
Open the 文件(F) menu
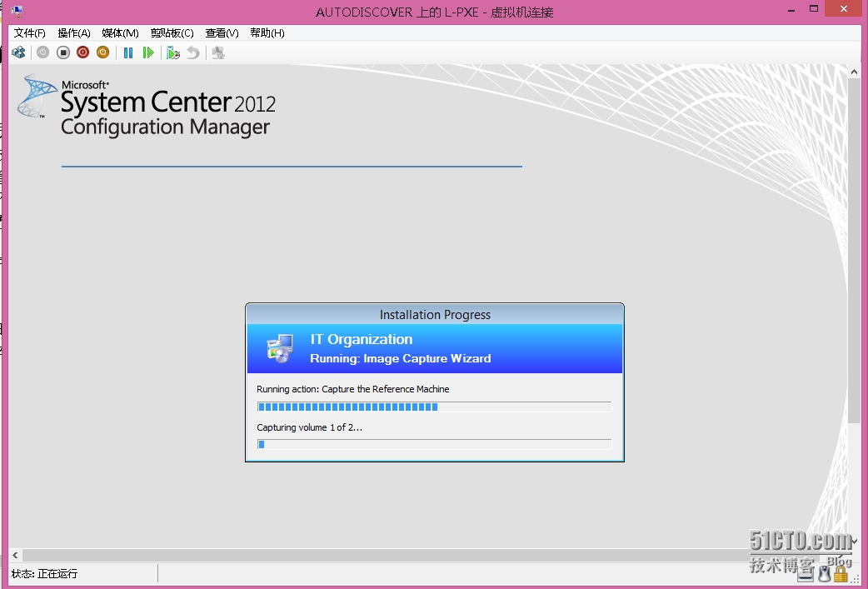click(x=30, y=33)
